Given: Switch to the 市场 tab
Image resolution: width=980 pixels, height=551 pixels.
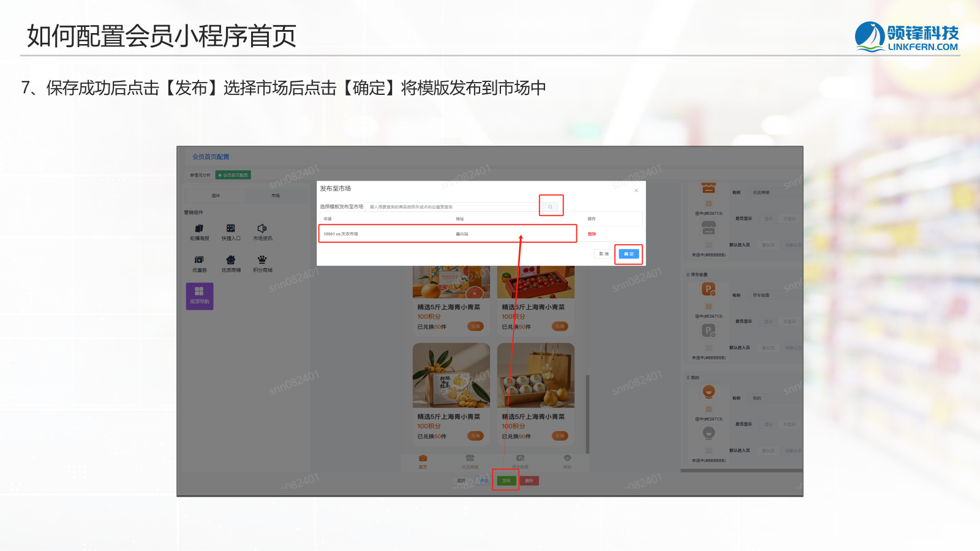Looking at the screenshot, I should coord(276,196).
